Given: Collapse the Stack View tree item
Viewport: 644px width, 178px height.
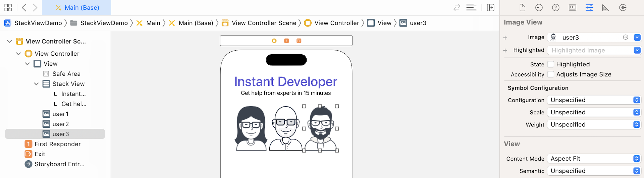Looking at the screenshot, I should (36, 84).
